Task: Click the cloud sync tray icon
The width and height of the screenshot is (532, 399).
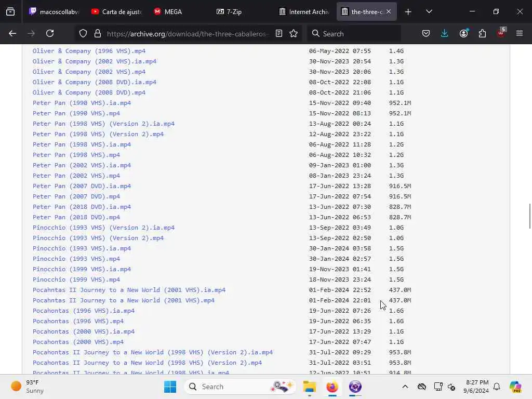Action: click(x=422, y=387)
